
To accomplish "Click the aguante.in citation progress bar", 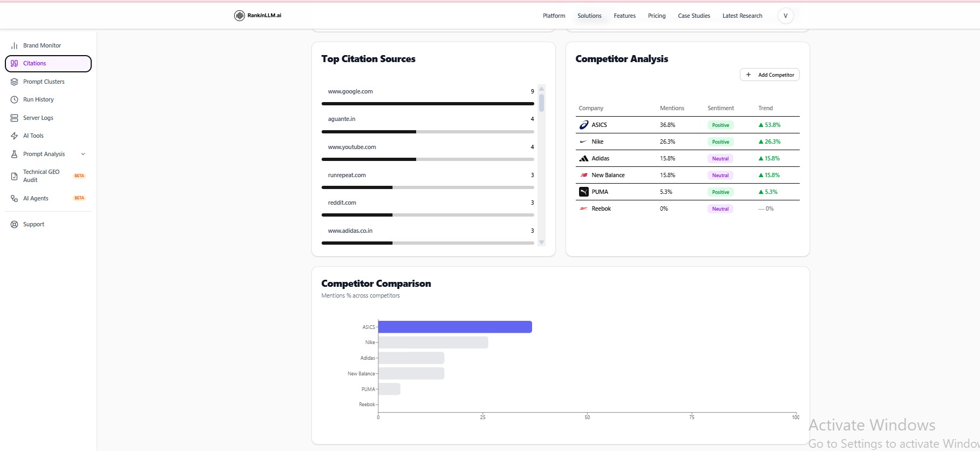I will 428,132.
